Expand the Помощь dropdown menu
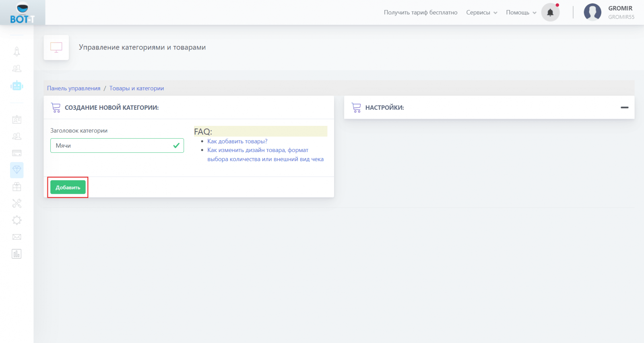 521,12
